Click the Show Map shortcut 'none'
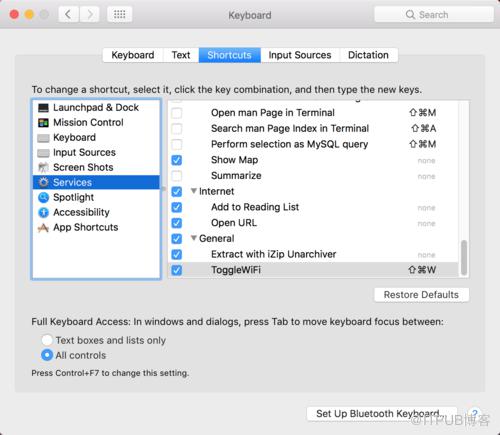Image resolution: width=500 pixels, height=435 pixels. click(x=427, y=161)
